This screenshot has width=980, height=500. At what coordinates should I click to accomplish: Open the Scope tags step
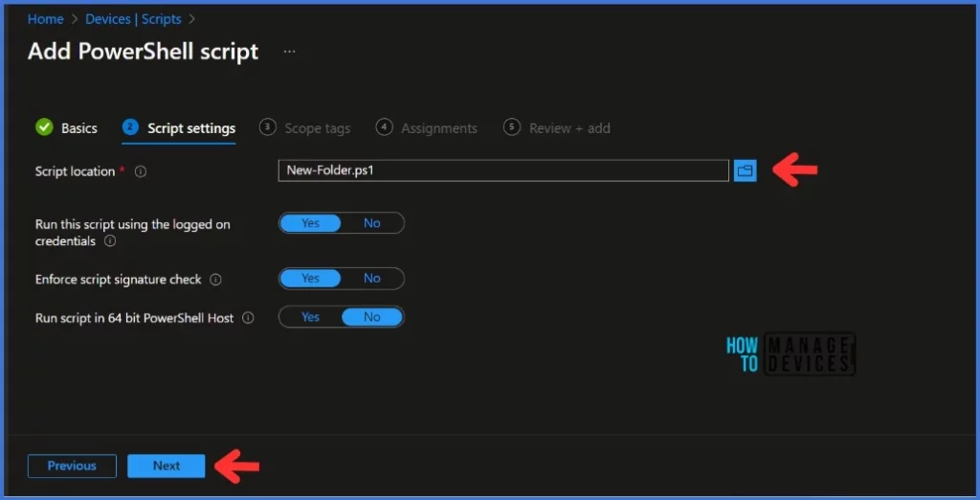(x=305, y=128)
